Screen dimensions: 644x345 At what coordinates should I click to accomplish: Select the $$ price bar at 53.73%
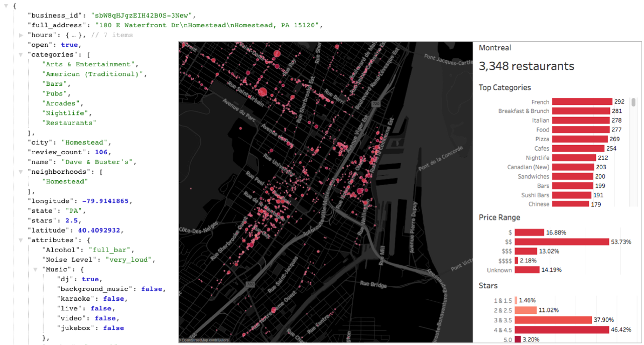click(562, 242)
